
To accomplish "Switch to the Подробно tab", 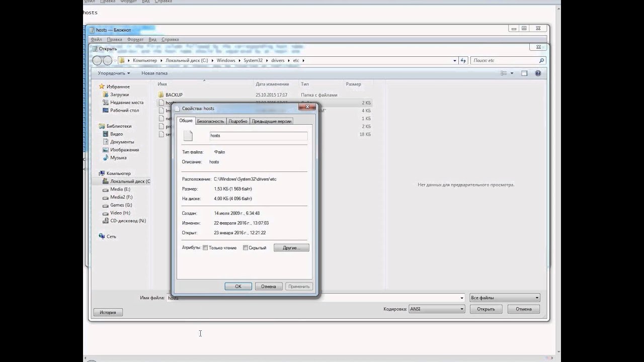I will [x=238, y=121].
